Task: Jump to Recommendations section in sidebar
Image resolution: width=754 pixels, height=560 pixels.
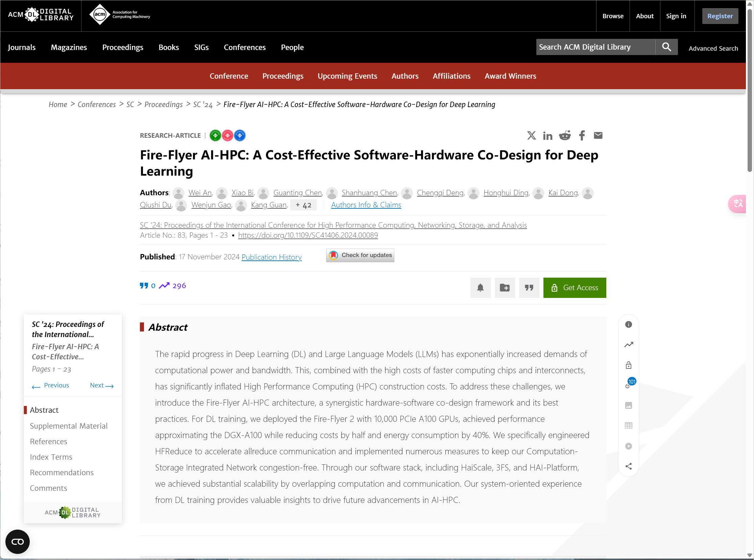Action: click(62, 473)
